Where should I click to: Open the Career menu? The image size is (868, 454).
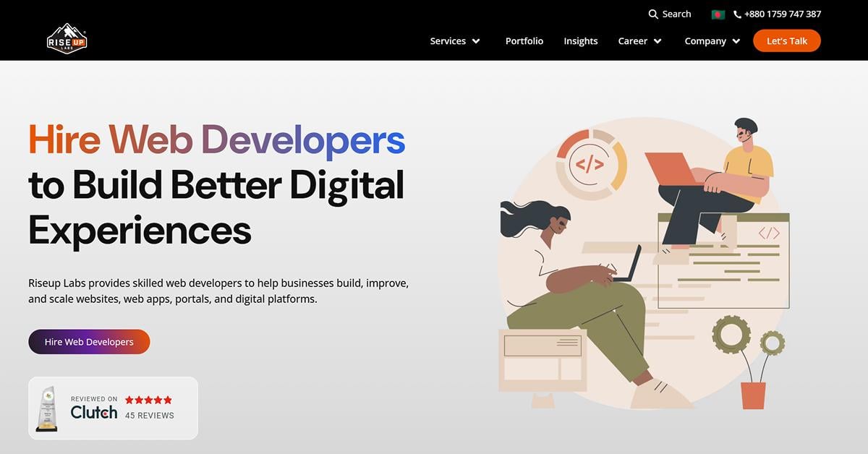tap(633, 41)
